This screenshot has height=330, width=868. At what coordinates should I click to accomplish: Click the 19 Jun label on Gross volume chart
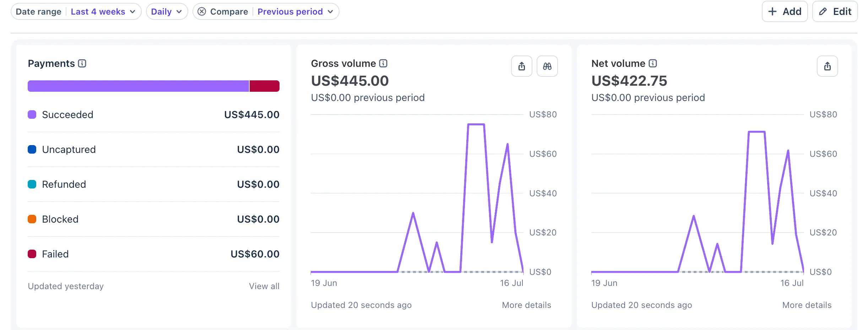[x=324, y=283]
